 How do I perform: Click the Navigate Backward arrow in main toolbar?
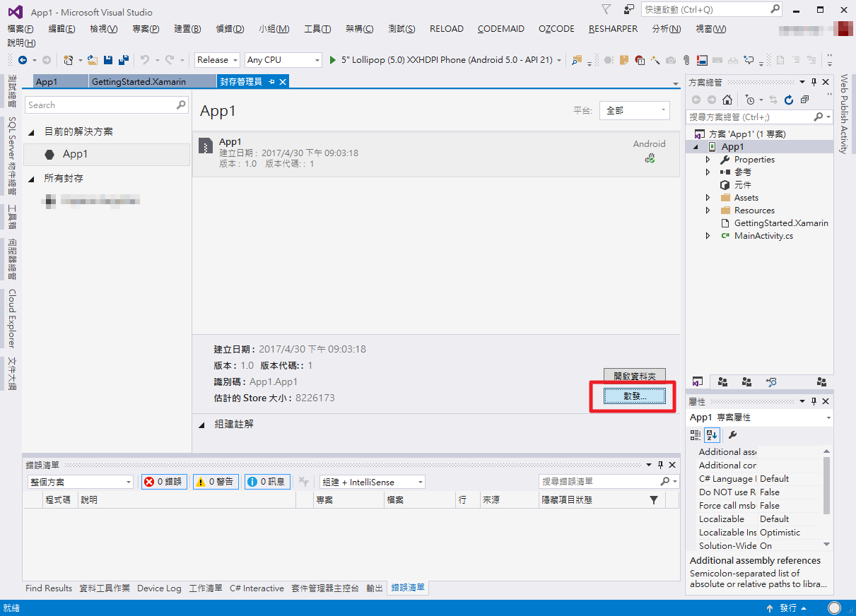(x=23, y=60)
